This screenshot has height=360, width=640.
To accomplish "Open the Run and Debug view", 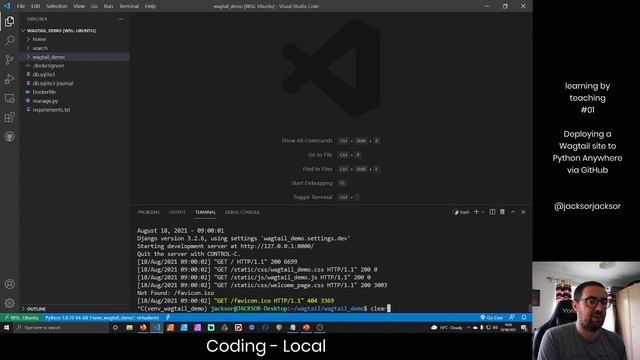I will (9, 79).
